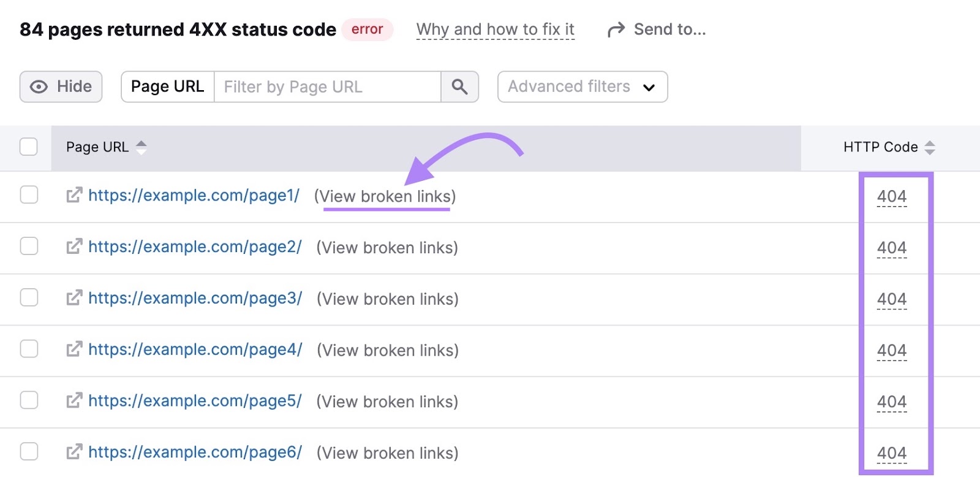Click the sort arrows next to Page URL

point(141,147)
